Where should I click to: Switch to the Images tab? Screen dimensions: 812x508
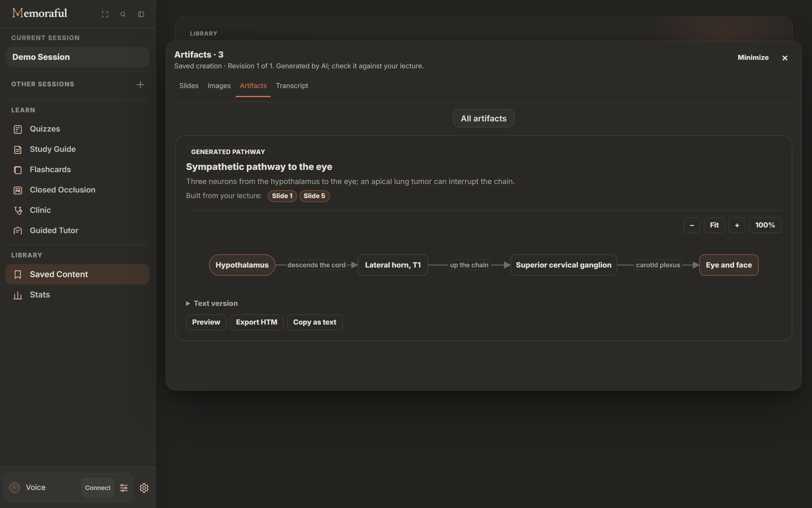219,86
